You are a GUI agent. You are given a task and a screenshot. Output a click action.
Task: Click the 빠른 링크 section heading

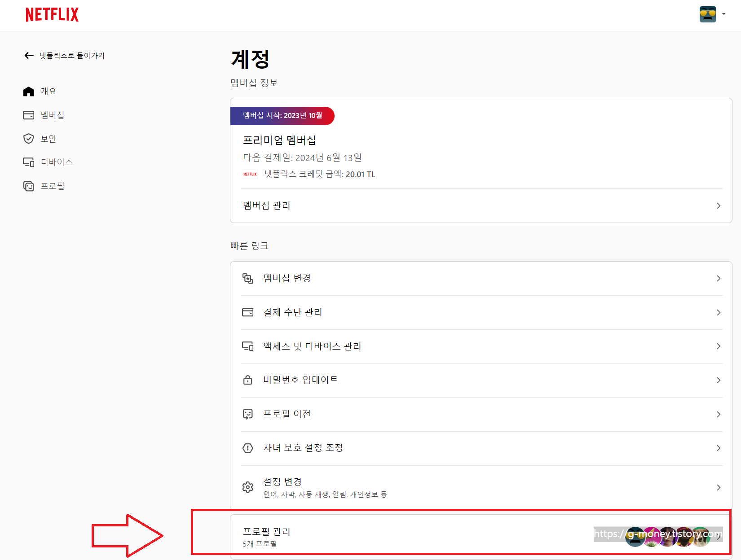point(250,246)
